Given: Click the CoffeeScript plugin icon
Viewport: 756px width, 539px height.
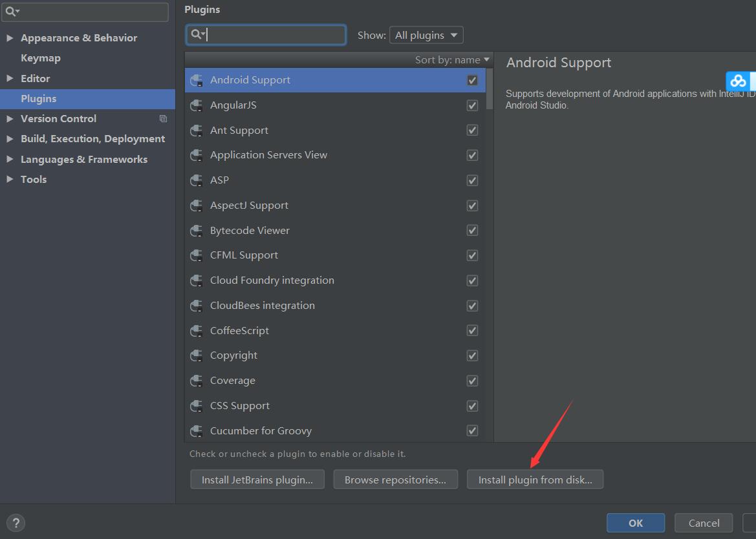Looking at the screenshot, I should coord(197,331).
